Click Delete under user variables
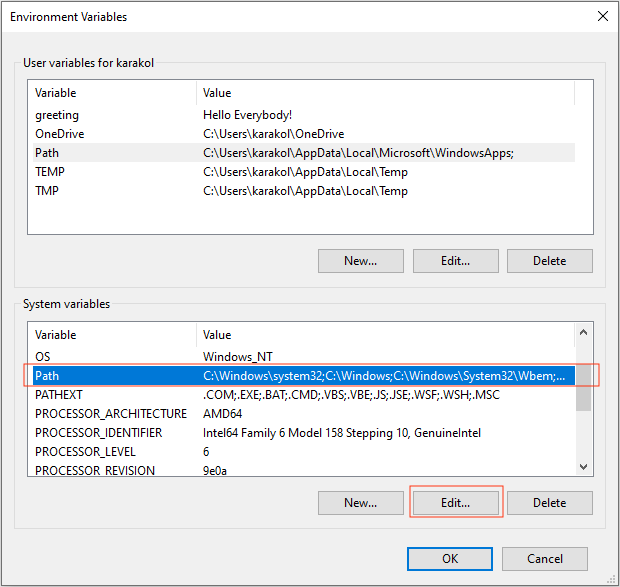 550,261
